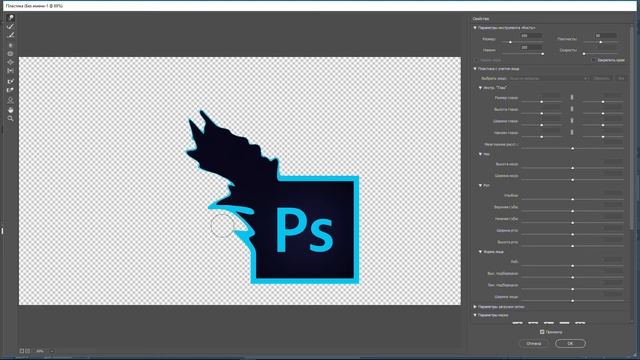This screenshot has height=360, width=640.
Task: Adjust the left Размер глаз slider
Action: 542,102
